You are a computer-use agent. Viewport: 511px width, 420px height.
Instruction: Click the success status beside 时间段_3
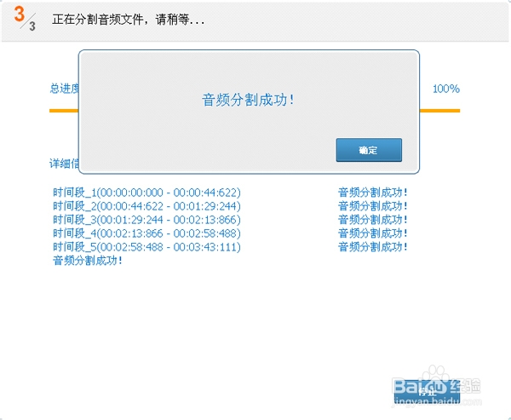373,220
